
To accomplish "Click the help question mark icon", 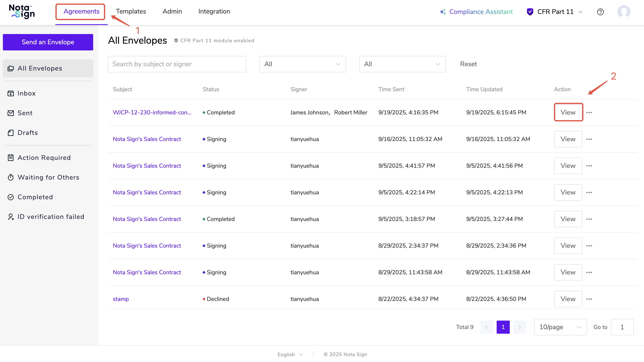I will (x=600, y=12).
